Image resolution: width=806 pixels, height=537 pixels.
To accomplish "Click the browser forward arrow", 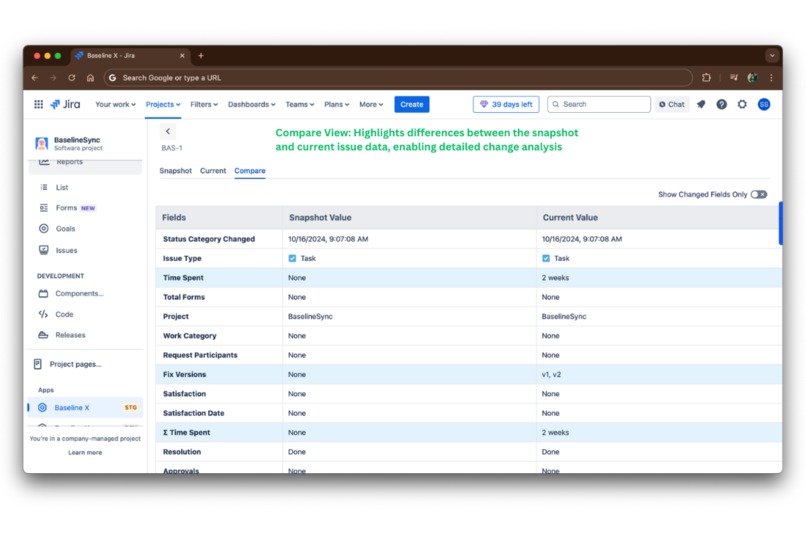I will (x=53, y=78).
